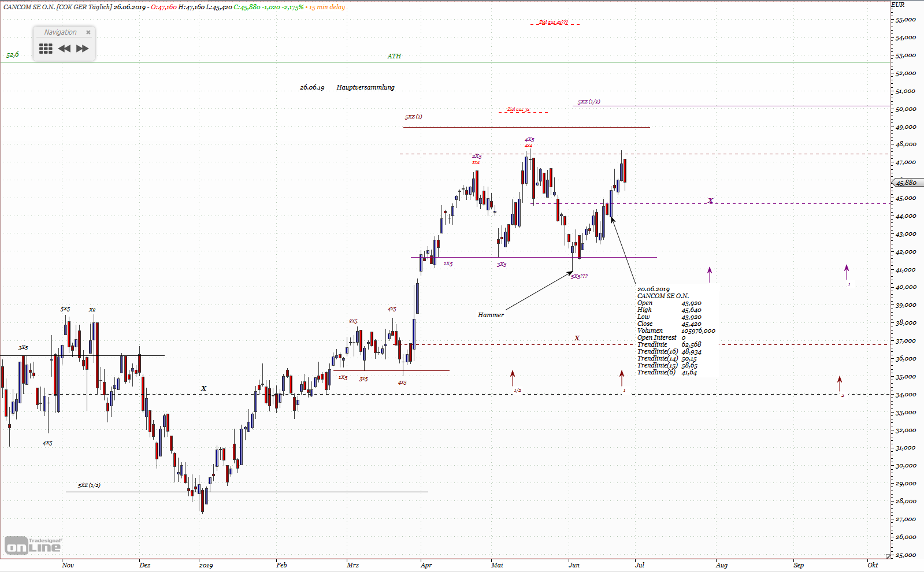This screenshot has height=572, width=924.
Task: Select the chart title CANCOM SE O.N.
Action: [29, 7]
